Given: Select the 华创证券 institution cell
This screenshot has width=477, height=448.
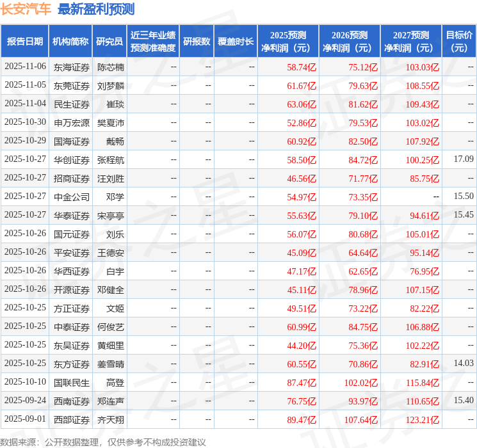Looking at the screenshot, I should click(72, 160).
